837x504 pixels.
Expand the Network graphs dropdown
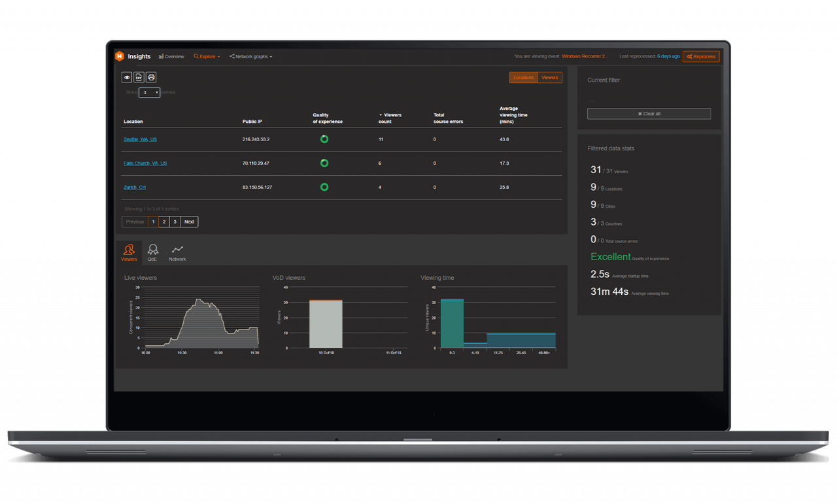tap(251, 56)
